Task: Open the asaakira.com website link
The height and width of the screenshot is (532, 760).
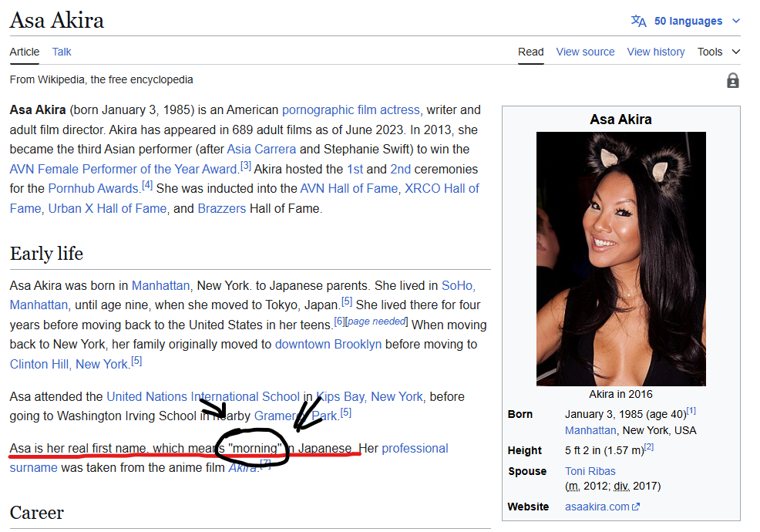Action: point(597,507)
